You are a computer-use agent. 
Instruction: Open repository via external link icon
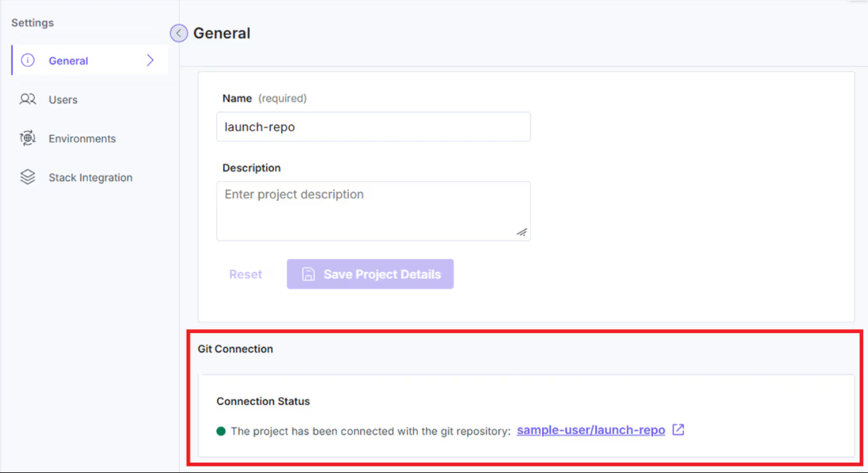click(x=679, y=430)
